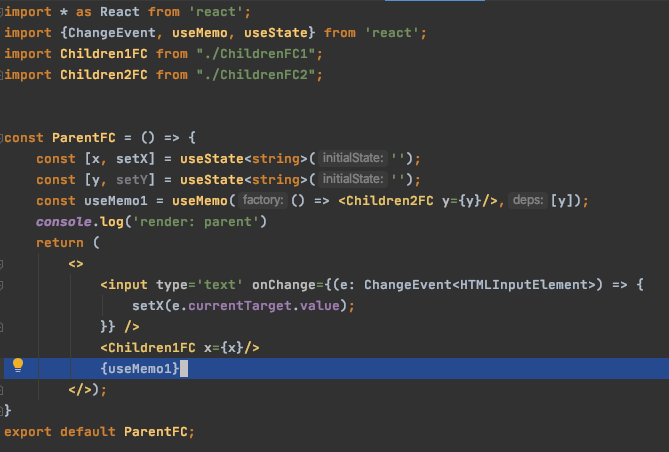The height and width of the screenshot is (452, 669).
Task: Collapse the input tag fold marker
Action: coord(1,285)
